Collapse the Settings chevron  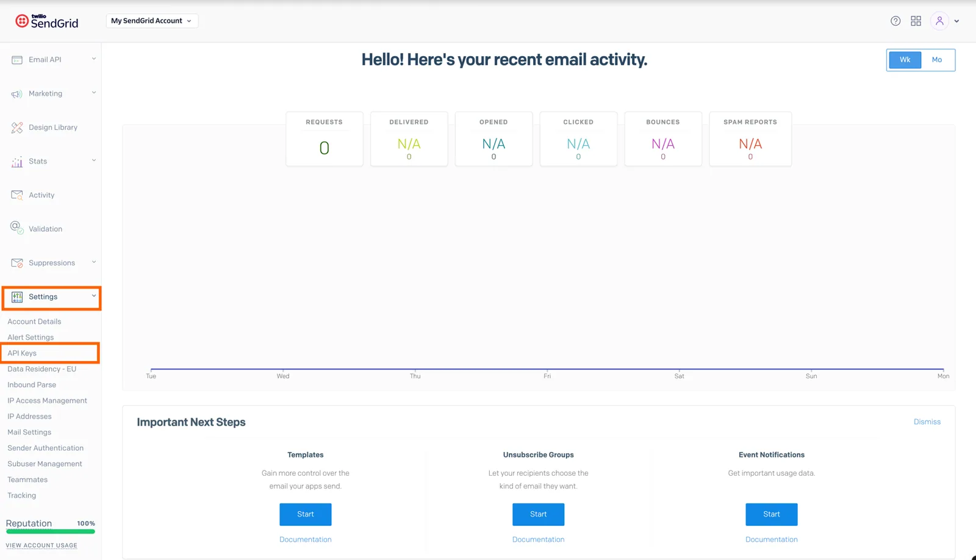pos(94,296)
